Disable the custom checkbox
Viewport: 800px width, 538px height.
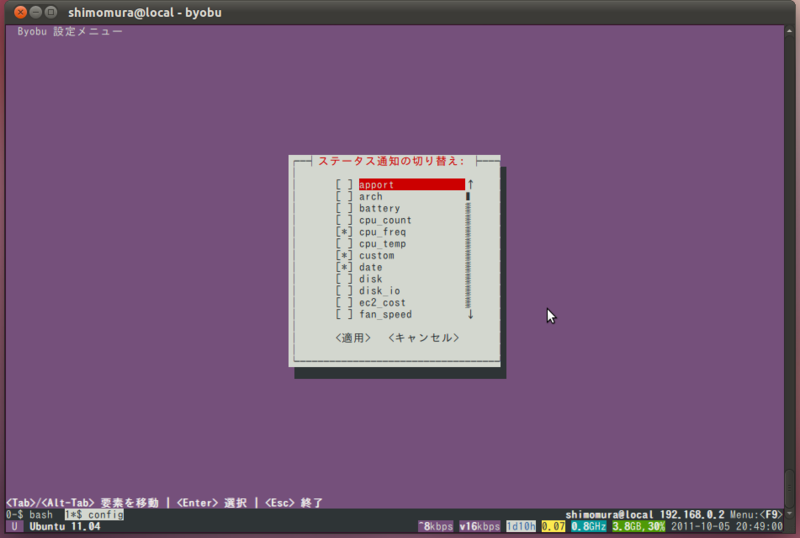tap(344, 255)
